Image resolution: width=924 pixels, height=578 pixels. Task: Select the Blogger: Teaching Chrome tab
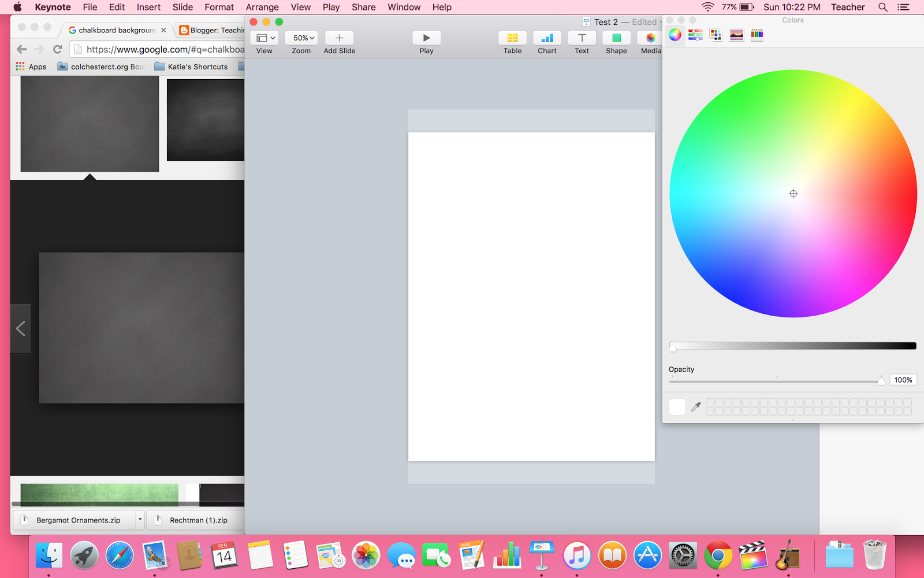(211, 30)
